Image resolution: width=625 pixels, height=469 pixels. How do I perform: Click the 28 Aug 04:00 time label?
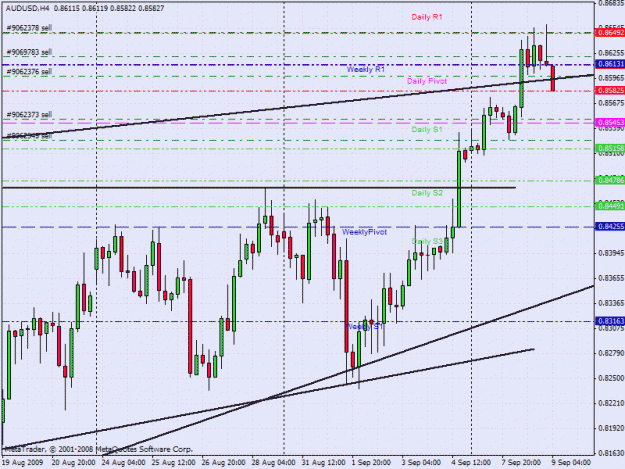pos(273,463)
